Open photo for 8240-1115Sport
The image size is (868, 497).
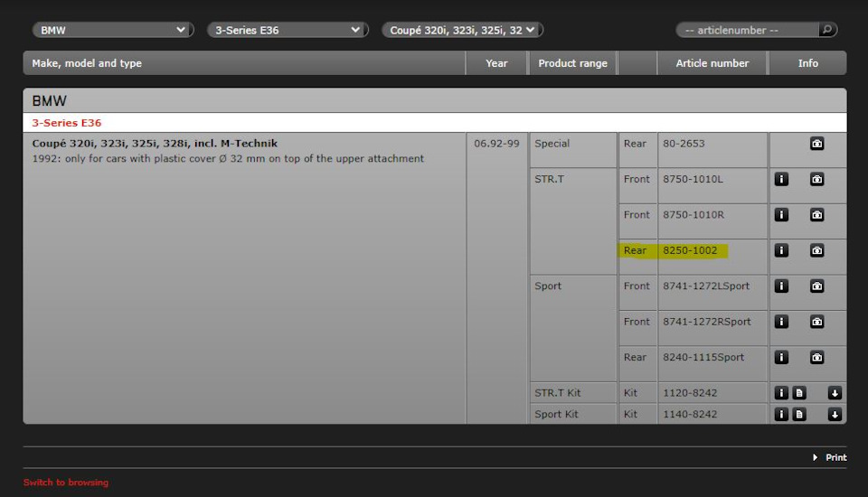click(x=816, y=358)
